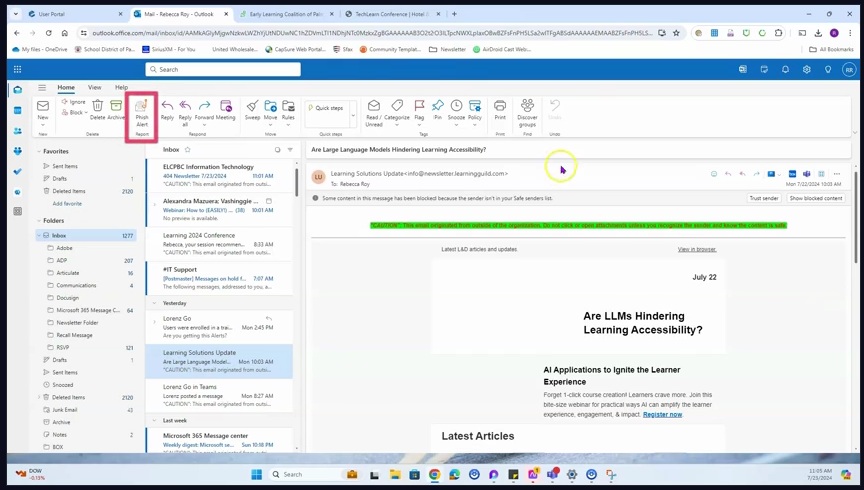Click the Sweep broom icon
The width and height of the screenshot is (864, 490).
(252, 105)
